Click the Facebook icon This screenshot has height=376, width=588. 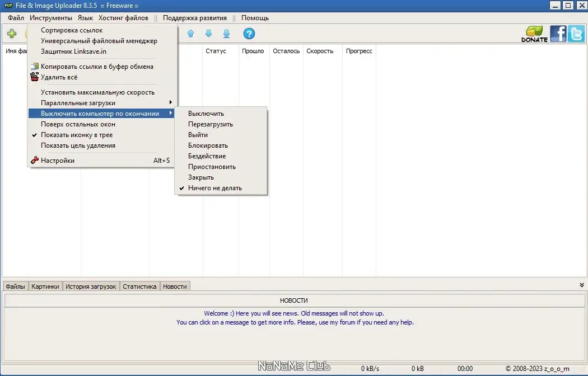[558, 33]
